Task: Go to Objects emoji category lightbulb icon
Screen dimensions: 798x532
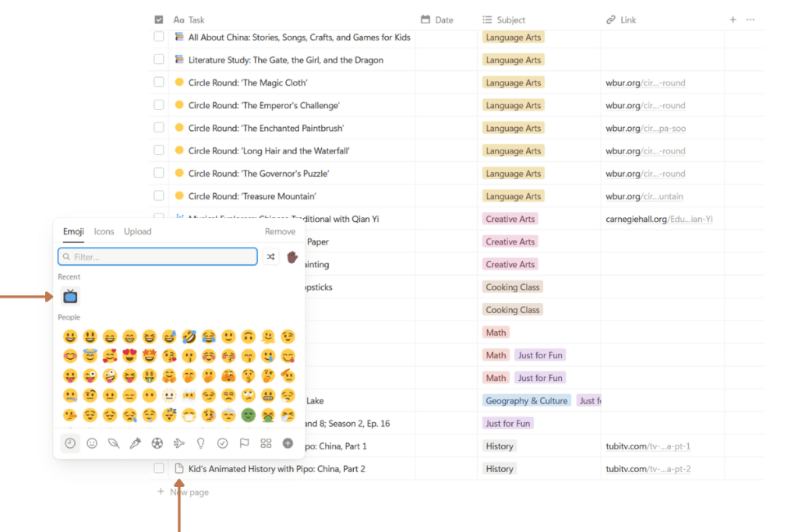Action: [200, 443]
